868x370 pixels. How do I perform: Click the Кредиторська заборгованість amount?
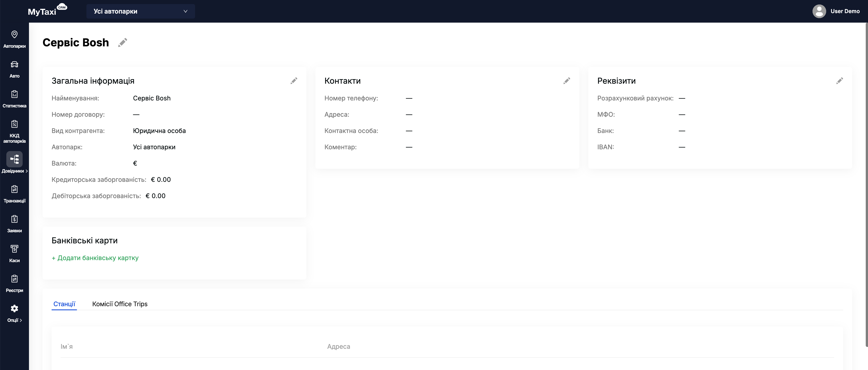[161, 180]
